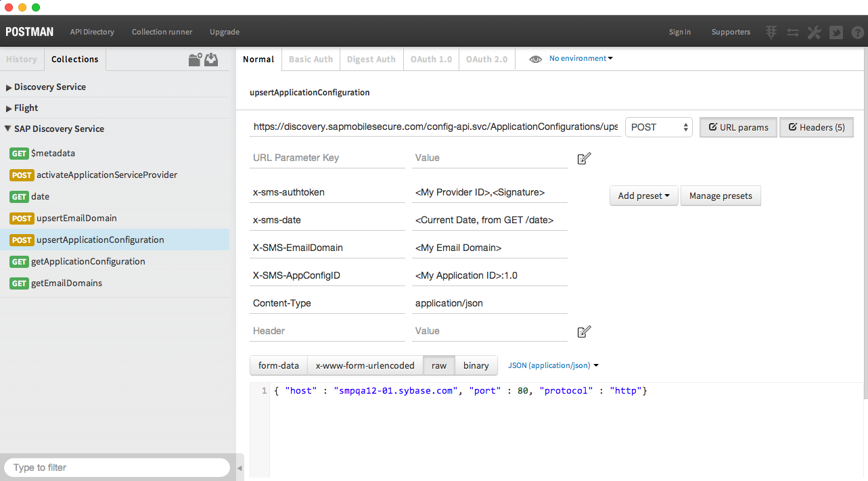Open the POST upsertEmailDomain request
This screenshot has height=481, width=868.
(115, 219)
